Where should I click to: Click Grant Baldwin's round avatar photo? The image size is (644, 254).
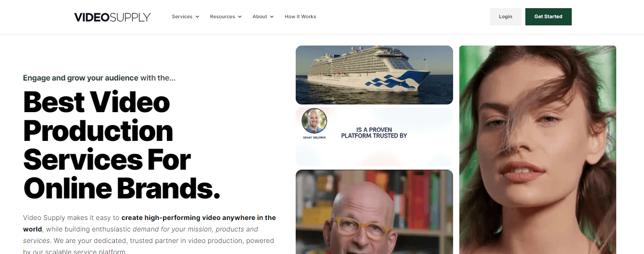[x=314, y=121]
